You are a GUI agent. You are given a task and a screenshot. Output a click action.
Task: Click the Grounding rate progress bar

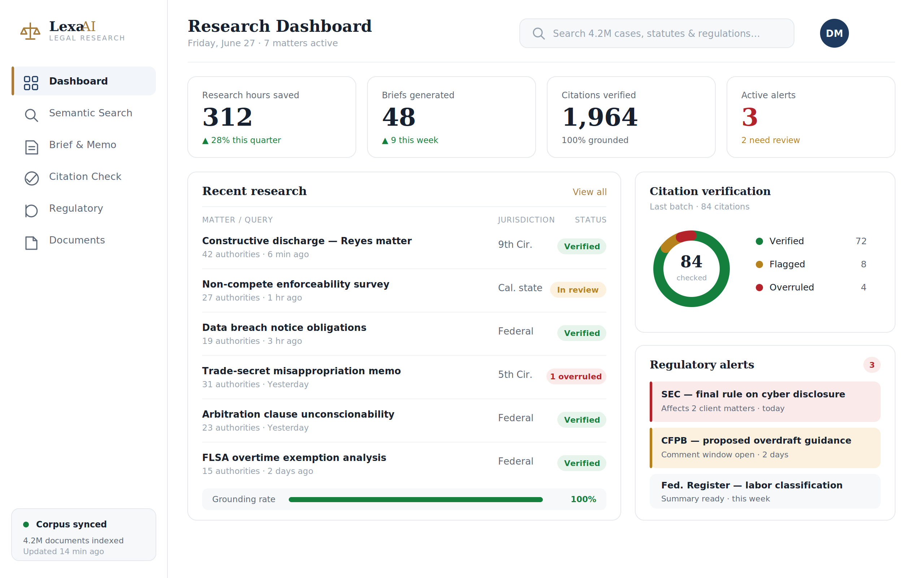[415, 499]
